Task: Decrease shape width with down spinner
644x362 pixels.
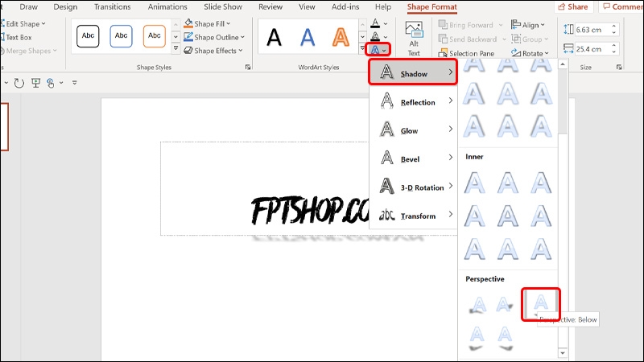Action: coord(614,51)
